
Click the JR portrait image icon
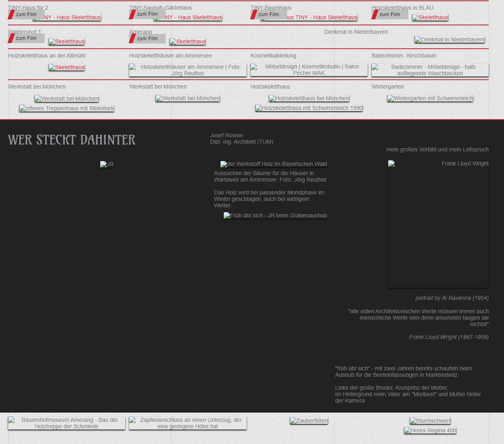pyautogui.click(x=107, y=164)
